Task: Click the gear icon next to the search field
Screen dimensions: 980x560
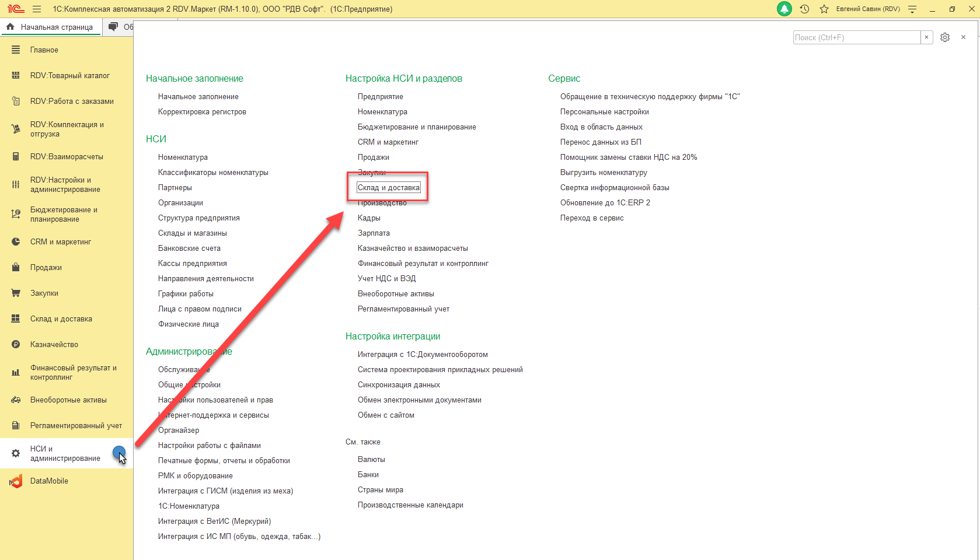Action: [x=945, y=37]
